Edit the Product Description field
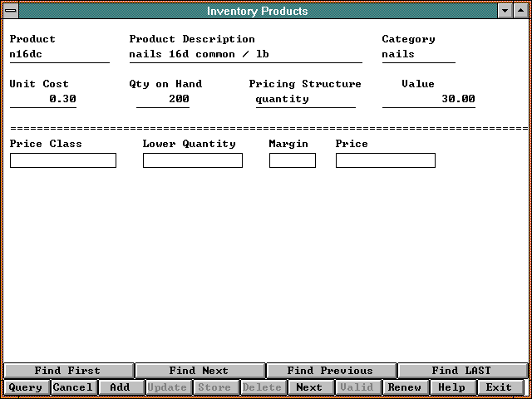This screenshot has height=399, width=532. pyautogui.click(x=245, y=55)
